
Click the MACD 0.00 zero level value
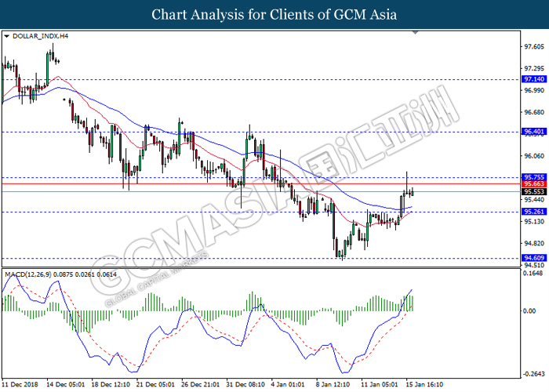[529, 310]
